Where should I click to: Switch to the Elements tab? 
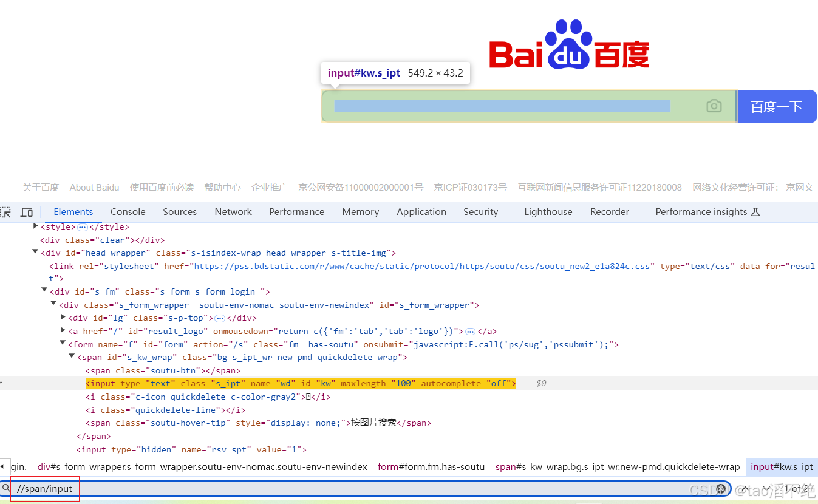(73, 212)
